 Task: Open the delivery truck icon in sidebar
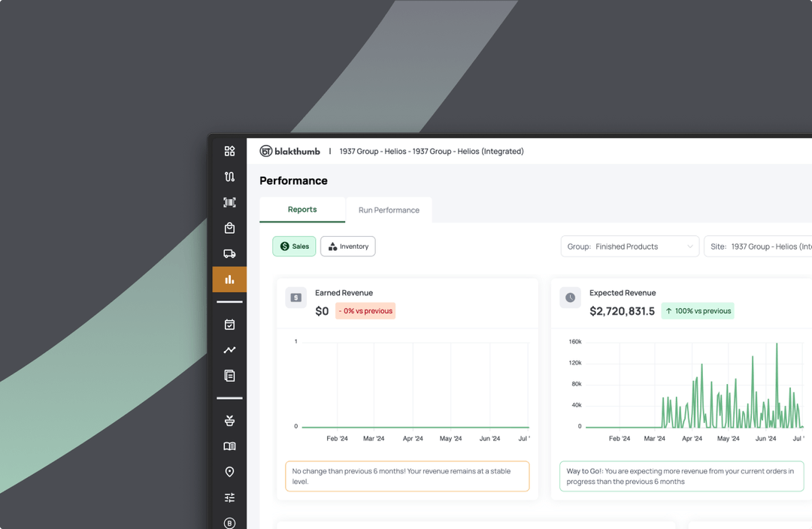coord(229,254)
